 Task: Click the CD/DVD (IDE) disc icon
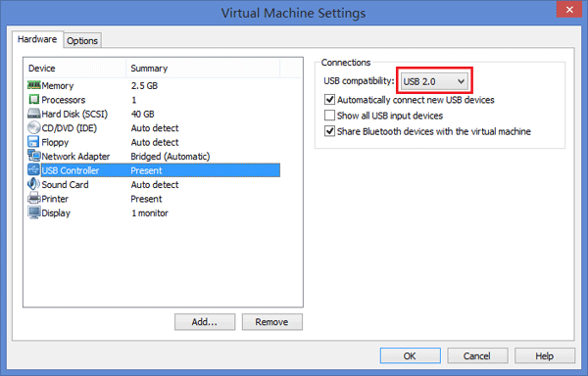coord(33,127)
